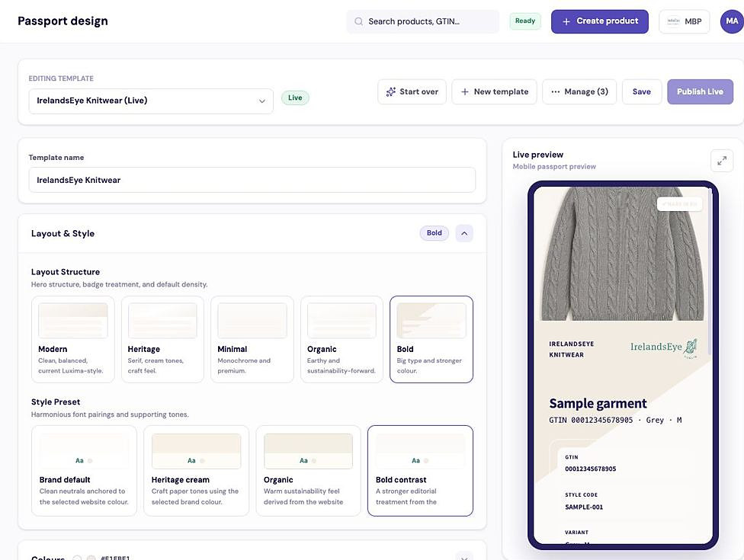Choose the Brand default style preset
The height and width of the screenshot is (560, 744).
(x=84, y=470)
